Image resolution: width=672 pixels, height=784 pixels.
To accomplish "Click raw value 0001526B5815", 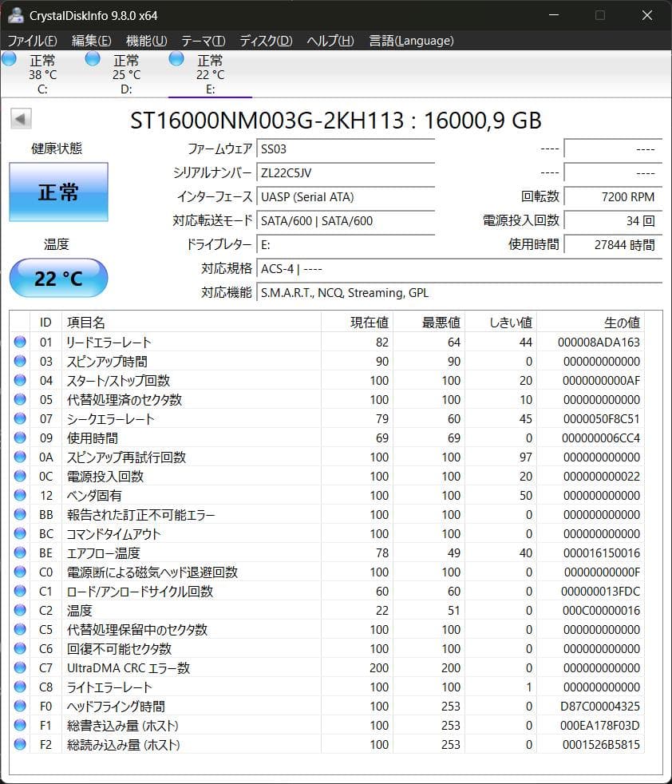I will tap(601, 745).
